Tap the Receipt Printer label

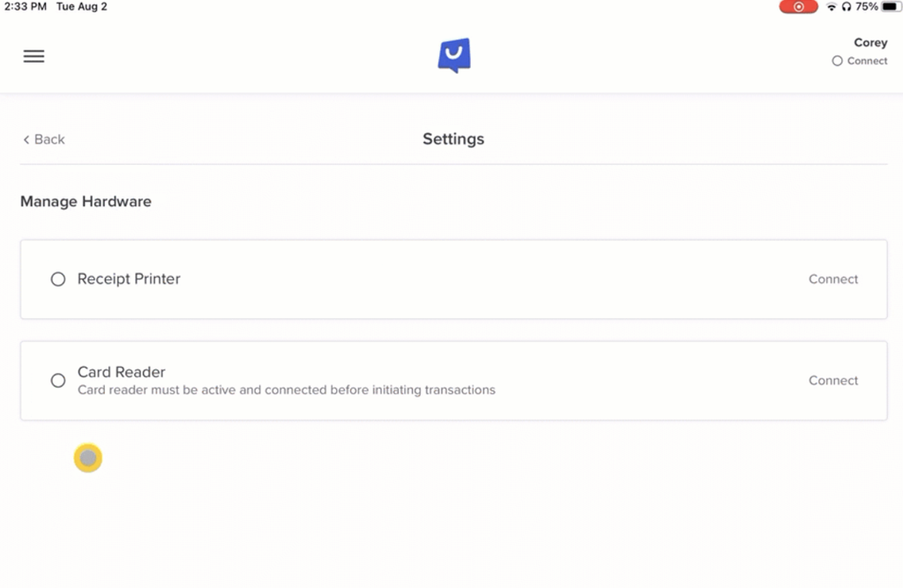pos(129,279)
